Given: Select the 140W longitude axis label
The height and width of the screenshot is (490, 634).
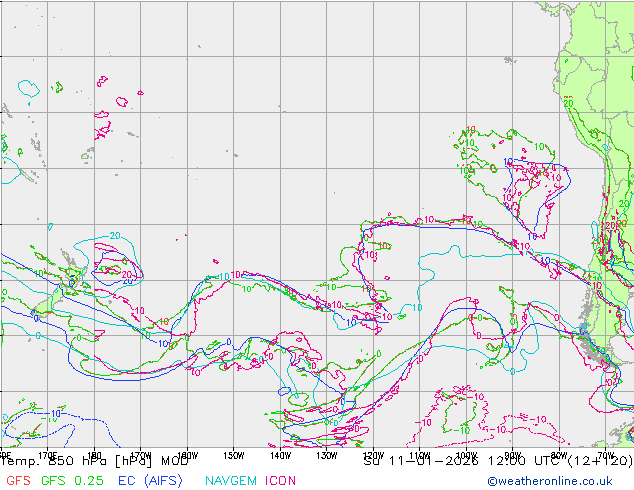Looking at the screenshot, I should pyautogui.click(x=280, y=456).
